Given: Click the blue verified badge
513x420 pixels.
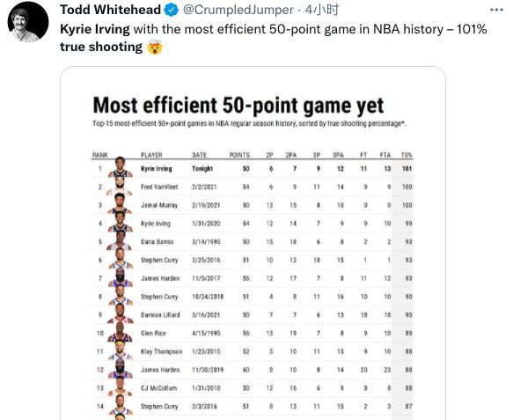Looking at the screenshot, I should (x=171, y=10).
